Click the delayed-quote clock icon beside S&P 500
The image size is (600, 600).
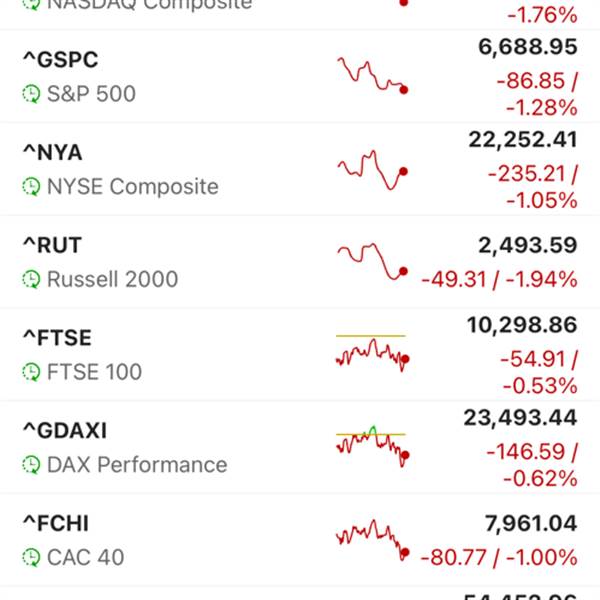click(31, 94)
